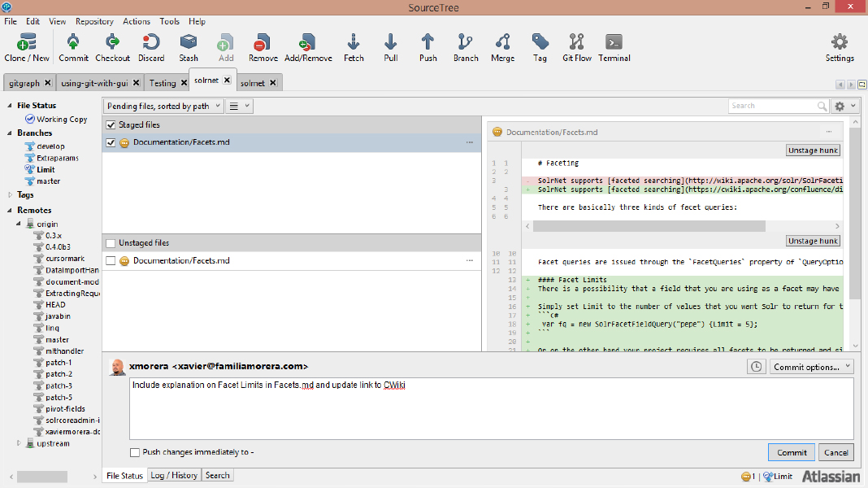Click the Push toolbar icon
This screenshot has width=868, height=488.
click(x=428, y=42)
